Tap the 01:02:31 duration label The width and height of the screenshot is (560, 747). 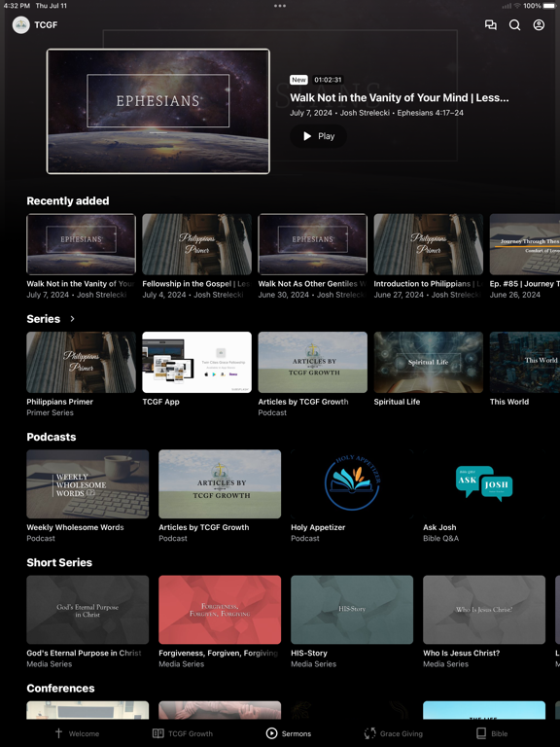click(x=328, y=80)
